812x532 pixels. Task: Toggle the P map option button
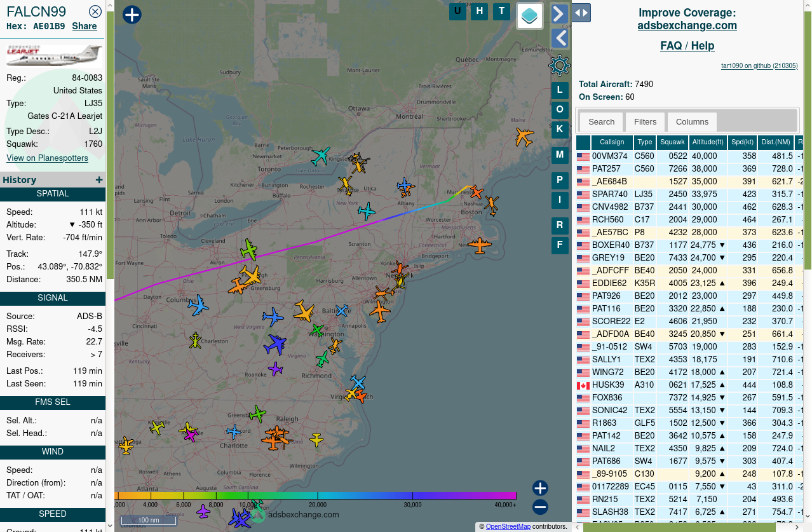tap(560, 180)
